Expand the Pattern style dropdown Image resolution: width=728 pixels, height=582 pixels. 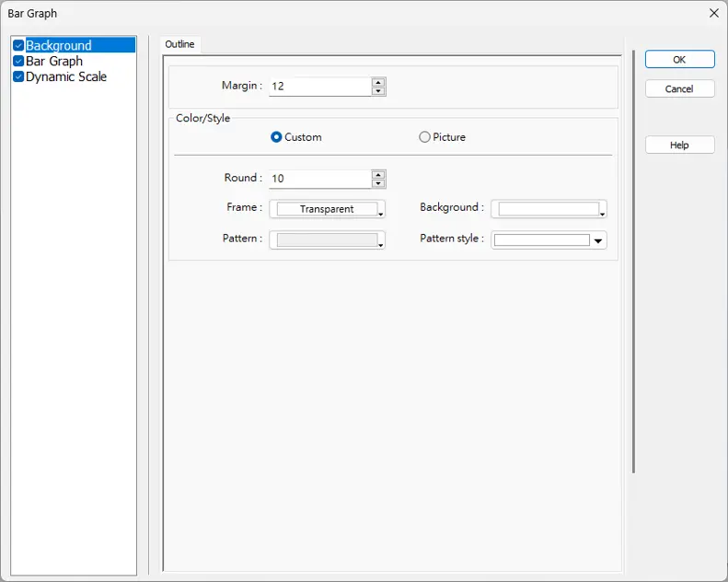[x=549, y=240]
